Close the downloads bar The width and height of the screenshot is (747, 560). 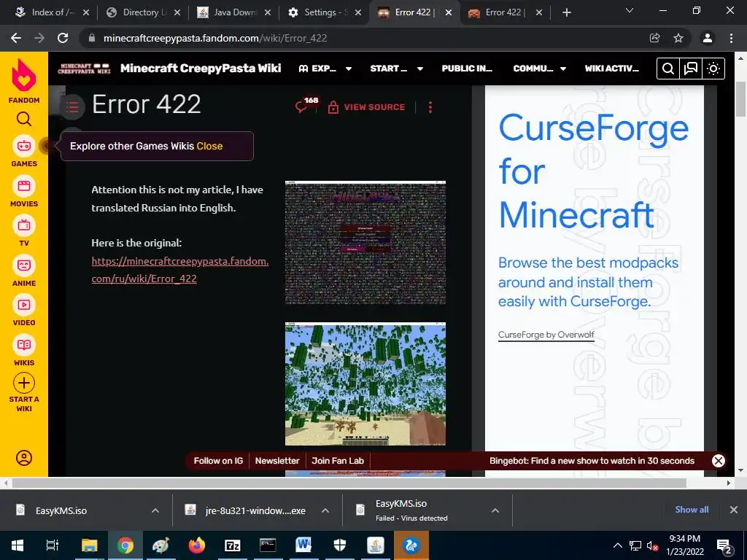734,510
